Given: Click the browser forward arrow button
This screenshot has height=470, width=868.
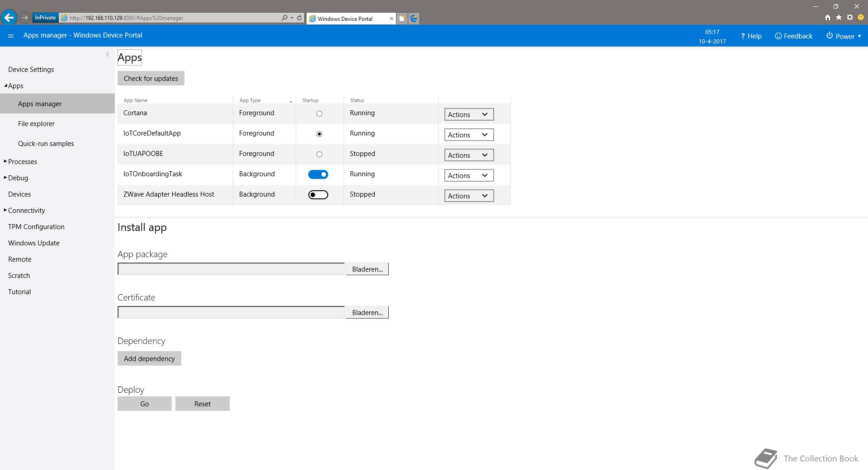Looking at the screenshot, I should [x=25, y=18].
